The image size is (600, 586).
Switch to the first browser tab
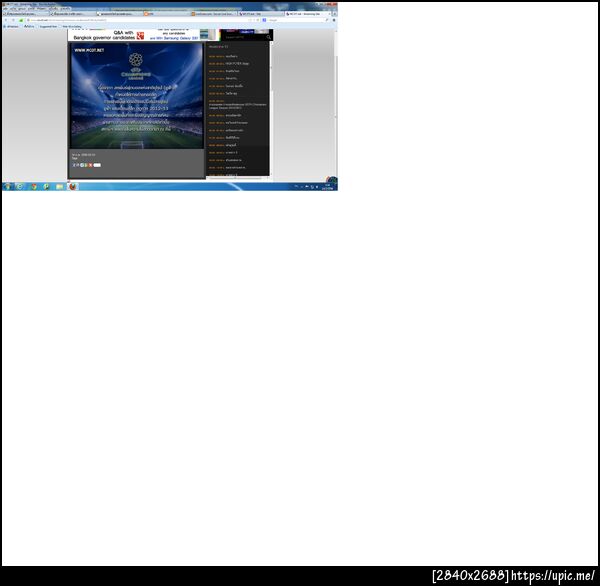(25, 14)
